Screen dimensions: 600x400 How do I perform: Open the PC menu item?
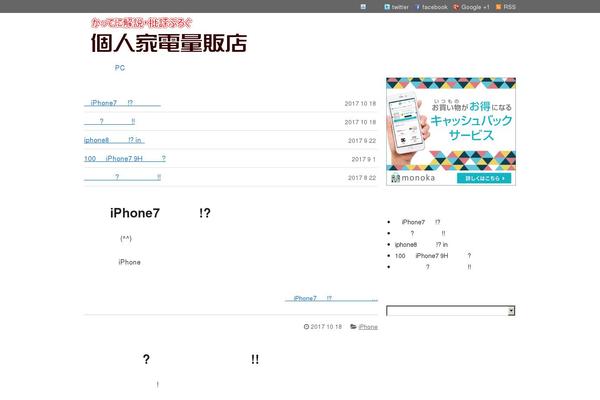click(120, 68)
